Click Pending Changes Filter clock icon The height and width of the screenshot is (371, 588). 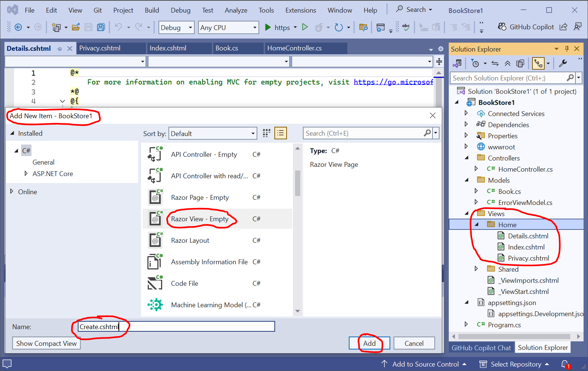[x=475, y=63]
